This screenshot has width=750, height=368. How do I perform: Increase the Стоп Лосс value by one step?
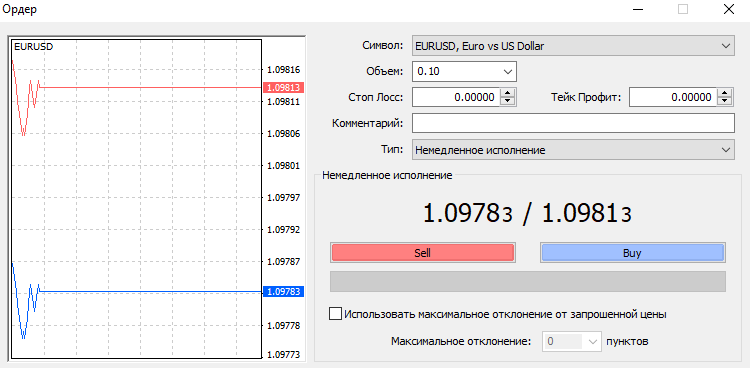pyautogui.click(x=507, y=93)
